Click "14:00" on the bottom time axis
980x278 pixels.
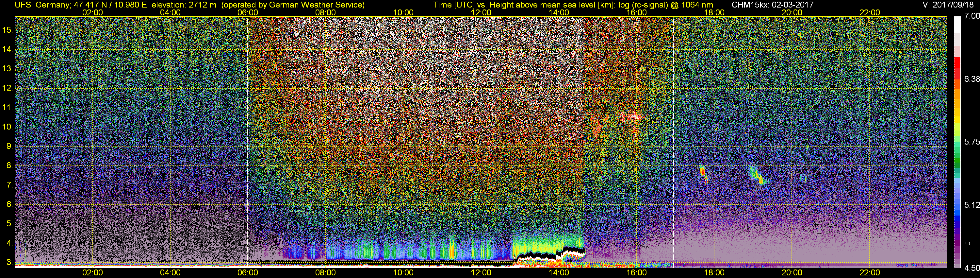(x=559, y=273)
